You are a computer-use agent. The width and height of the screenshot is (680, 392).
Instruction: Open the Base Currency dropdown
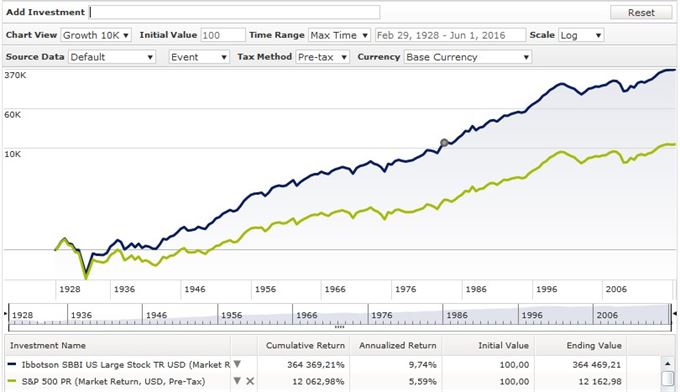468,57
